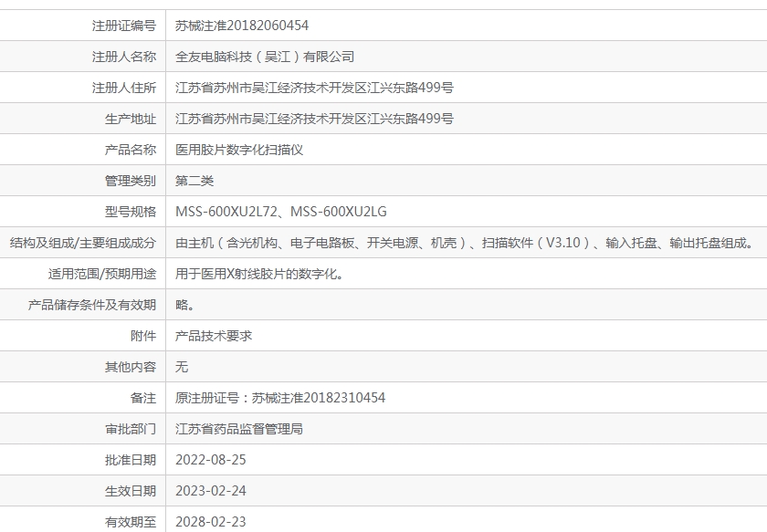Click effective date 2023-02-24

pos(211,491)
